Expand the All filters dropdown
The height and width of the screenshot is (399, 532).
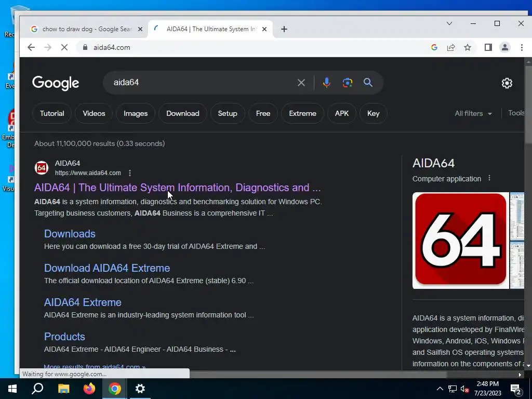[x=473, y=113]
